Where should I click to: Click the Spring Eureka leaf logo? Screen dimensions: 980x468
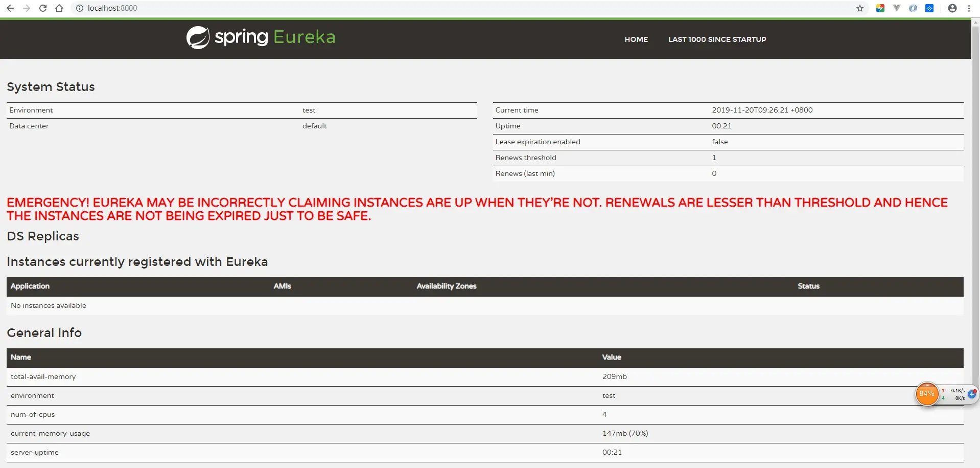198,37
